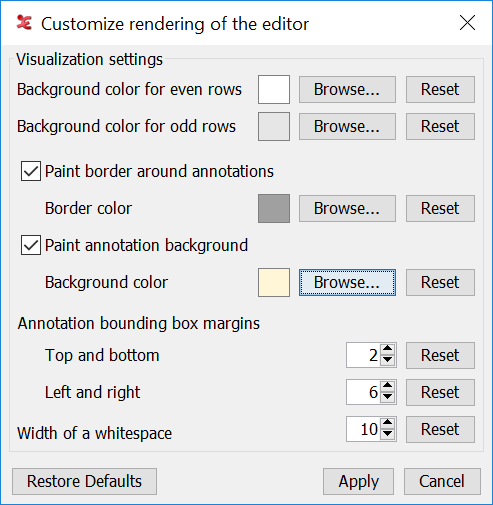Reset odd rows background color

[x=440, y=127]
